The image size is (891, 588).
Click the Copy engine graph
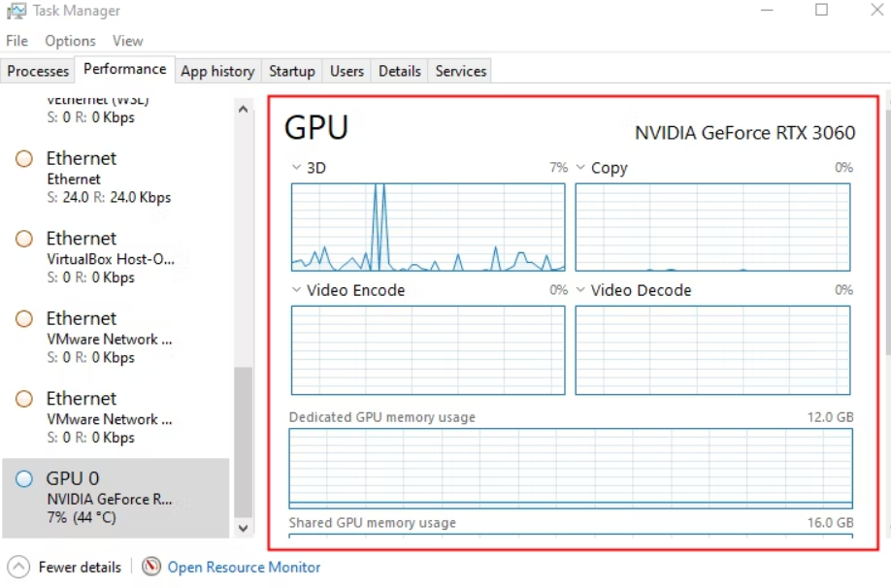coord(712,227)
